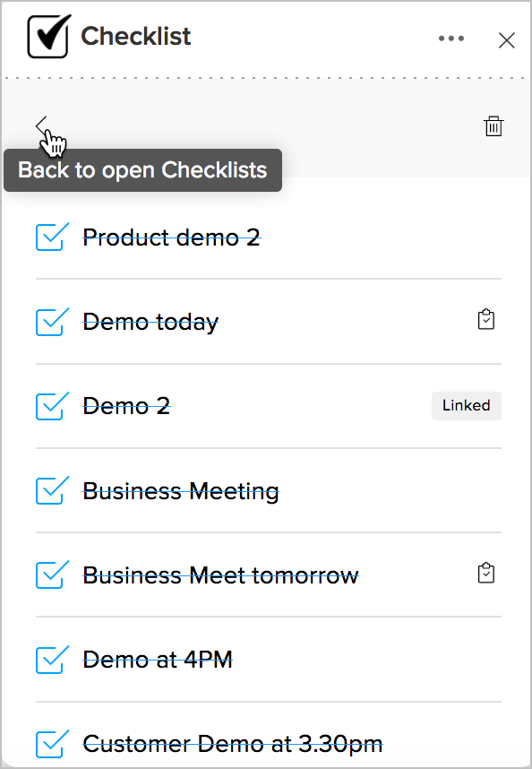Uncheck the Demo today checkbox
The width and height of the screenshot is (532, 769).
(x=52, y=321)
